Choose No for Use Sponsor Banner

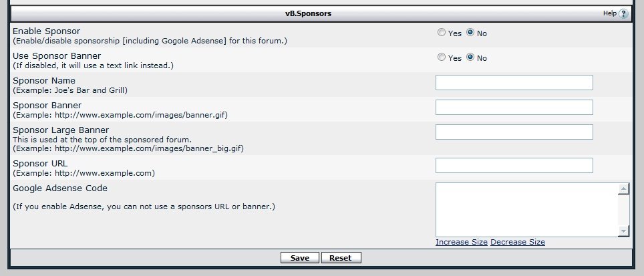(x=470, y=57)
